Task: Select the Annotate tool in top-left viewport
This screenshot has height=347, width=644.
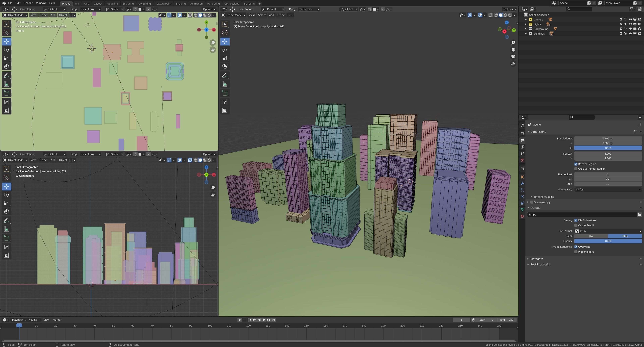Action: (x=7, y=76)
